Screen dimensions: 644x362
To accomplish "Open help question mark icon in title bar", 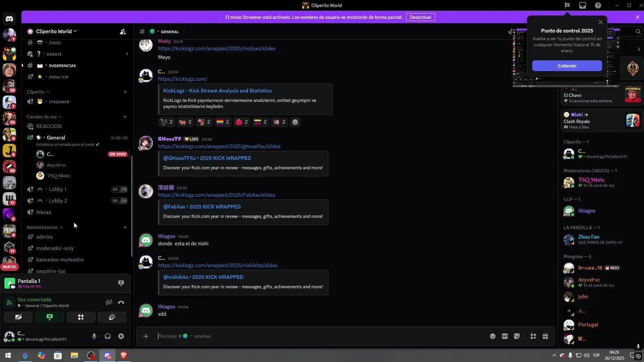I will coord(598,6).
